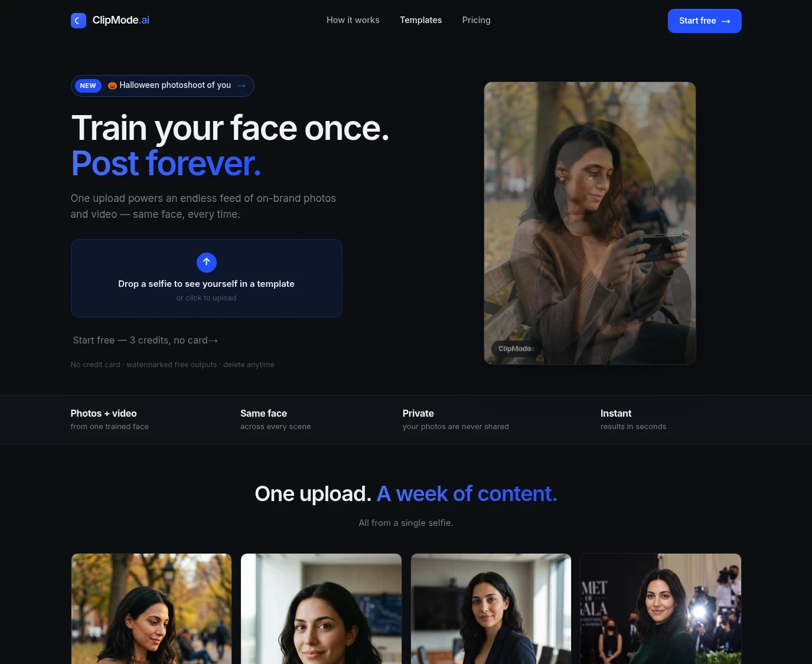812x664 pixels.
Task: Open the office trading screens portrait thumbnail
Action: (321, 609)
